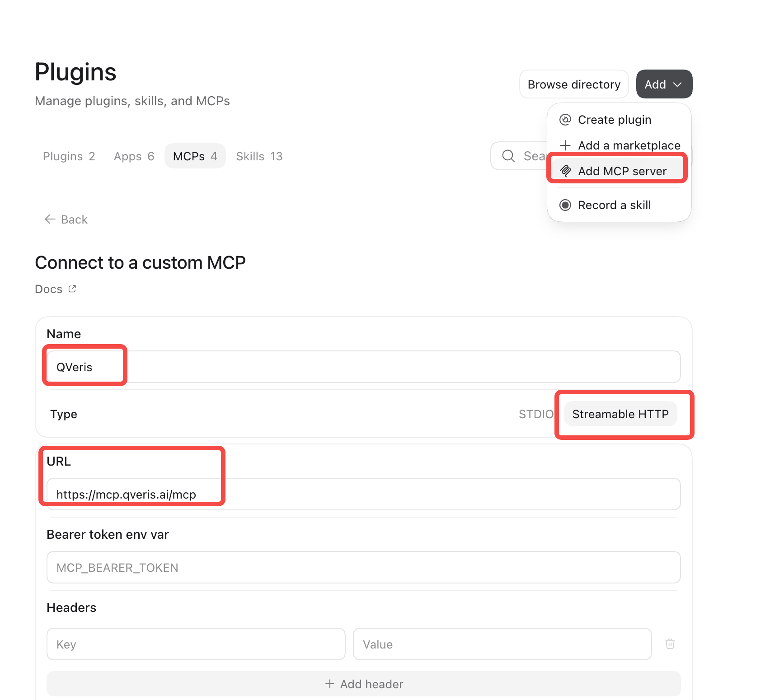This screenshot has width=770, height=700.
Task: Click the Browse directory button
Action: [574, 84]
